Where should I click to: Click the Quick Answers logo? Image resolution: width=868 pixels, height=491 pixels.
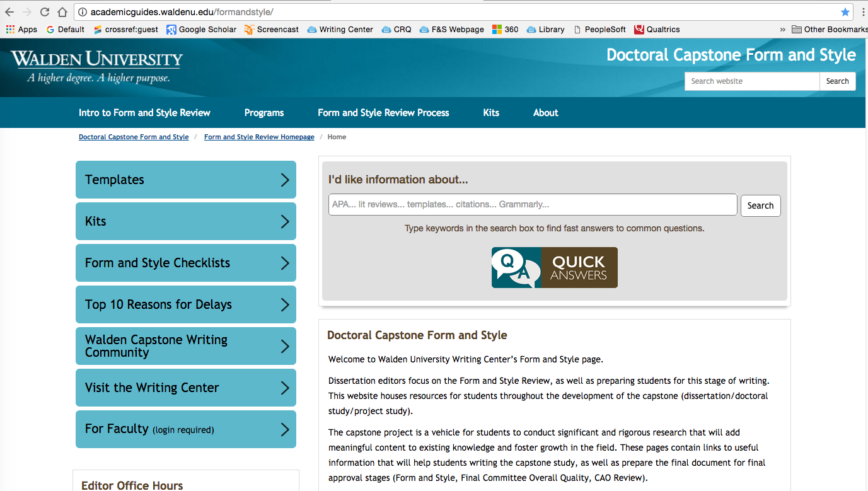coord(554,267)
